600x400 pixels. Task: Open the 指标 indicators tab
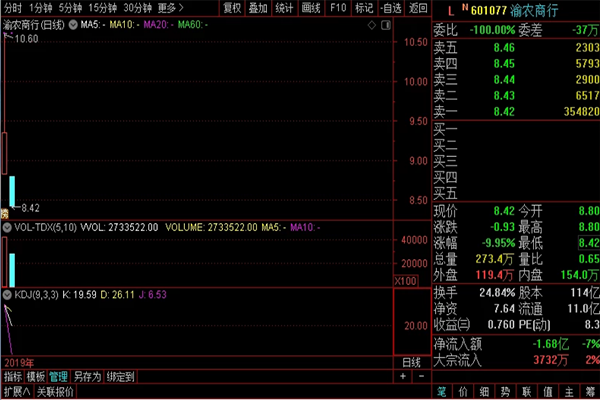pyautogui.click(x=13, y=377)
